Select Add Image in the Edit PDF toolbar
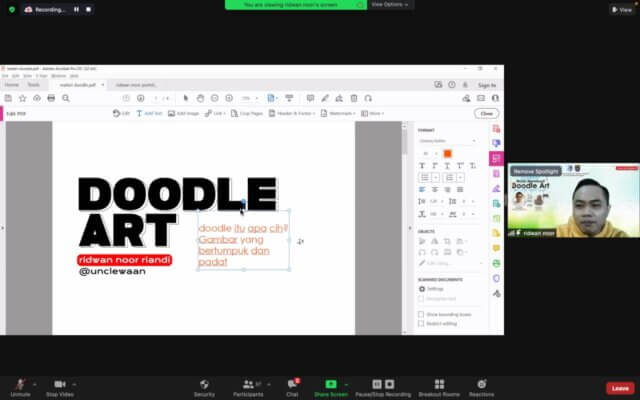Screen dimensions: 640x400 click(x=183, y=113)
